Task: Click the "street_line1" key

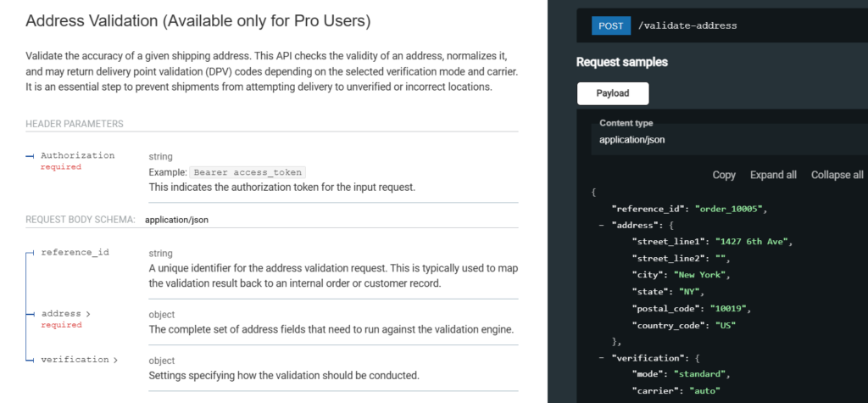Action: [x=669, y=242]
